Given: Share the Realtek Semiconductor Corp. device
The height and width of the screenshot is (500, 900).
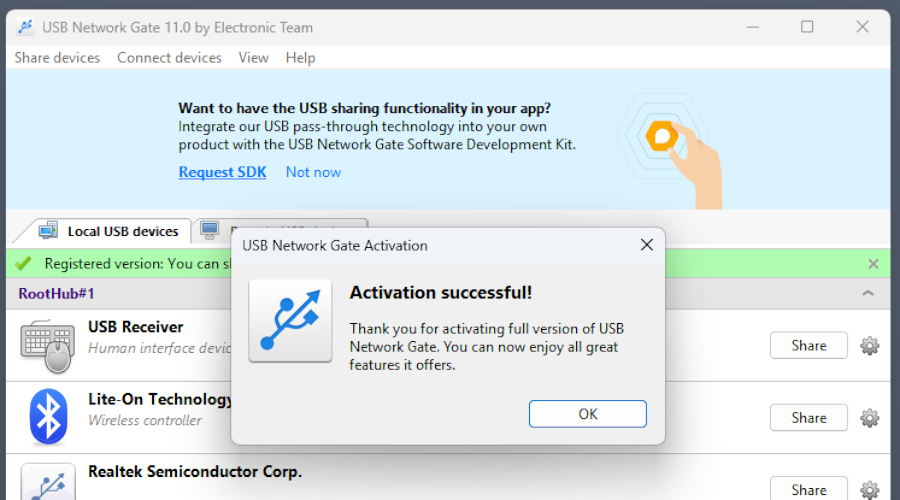Looking at the screenshot, I should click(x=809, y=489).
